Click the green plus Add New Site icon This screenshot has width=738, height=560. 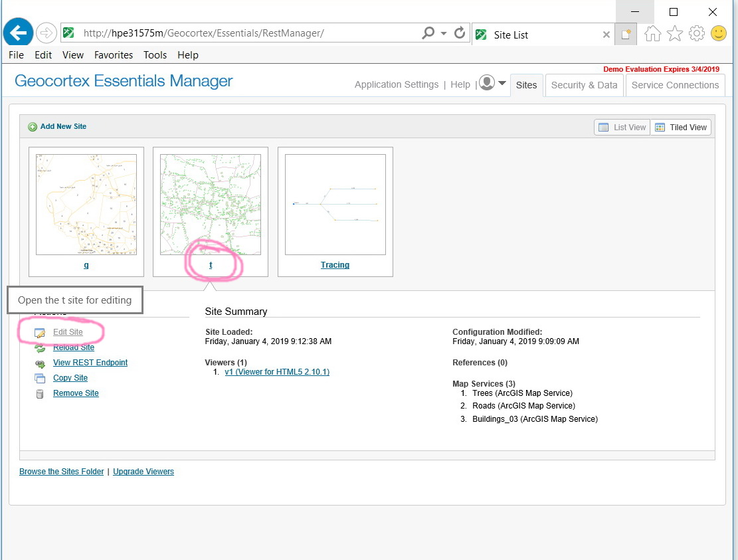tap(33, 127)
